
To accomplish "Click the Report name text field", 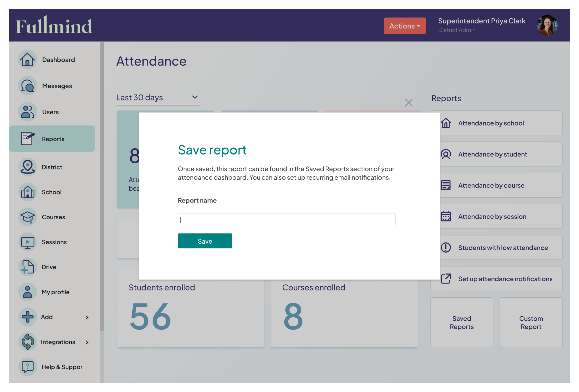I will point(286,220).
